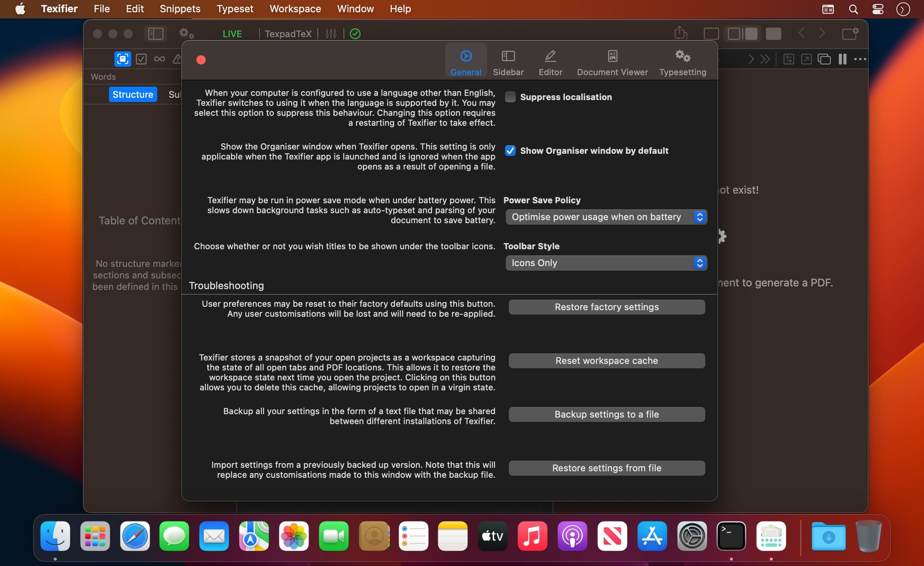This screenshot has height=566, width=924.
Task: Switch to the Sidebar preferences tab
Action: pyautogui.click(x=508, y=63)
